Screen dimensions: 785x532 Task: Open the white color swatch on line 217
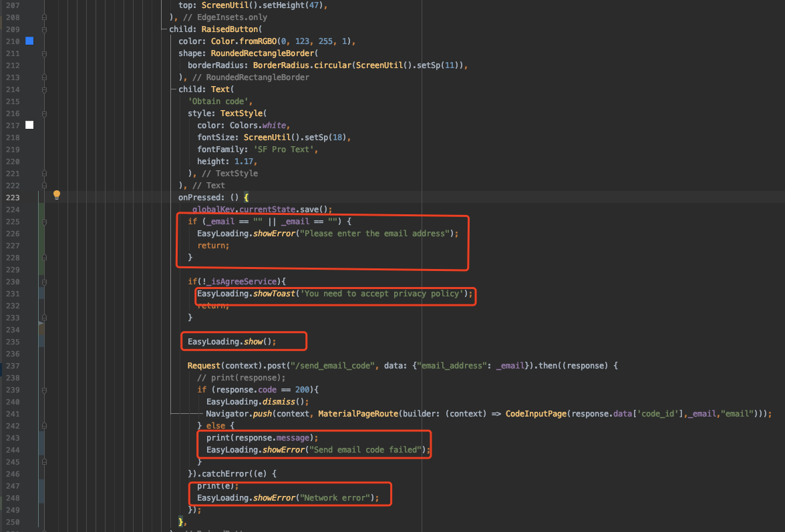point(29,125)
